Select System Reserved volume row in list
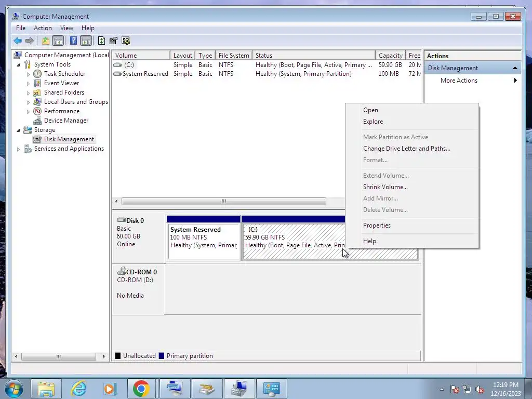 (267, 74)
